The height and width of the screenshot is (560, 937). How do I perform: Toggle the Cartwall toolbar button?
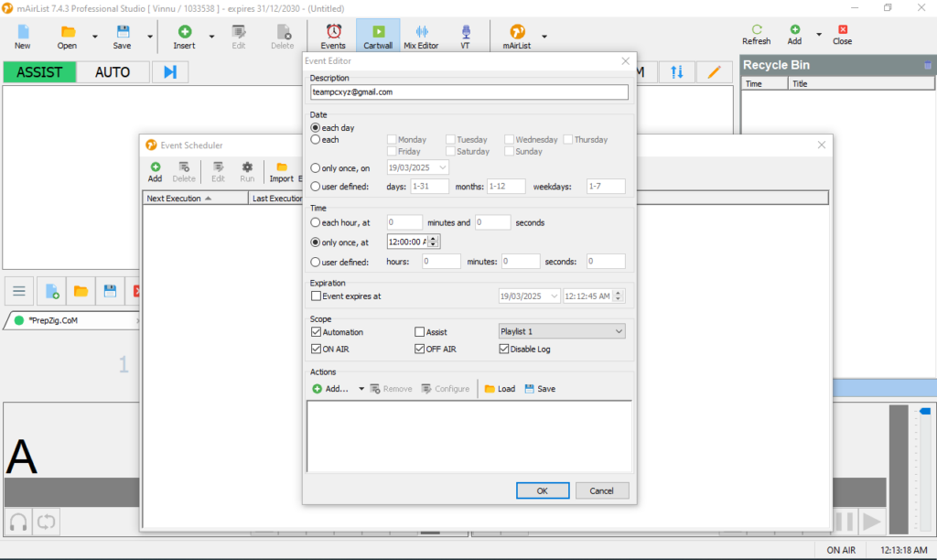click(378, 36)
